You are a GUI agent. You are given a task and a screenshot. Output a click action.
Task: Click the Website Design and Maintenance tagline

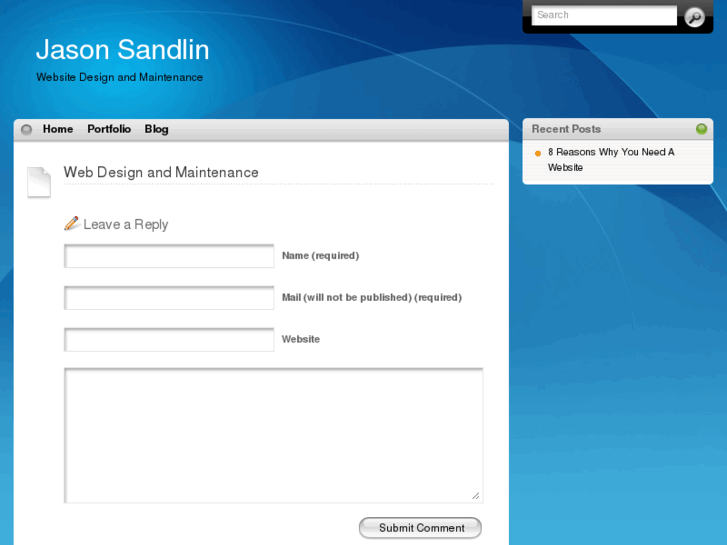pyautogui.click(x=120, y=77)
